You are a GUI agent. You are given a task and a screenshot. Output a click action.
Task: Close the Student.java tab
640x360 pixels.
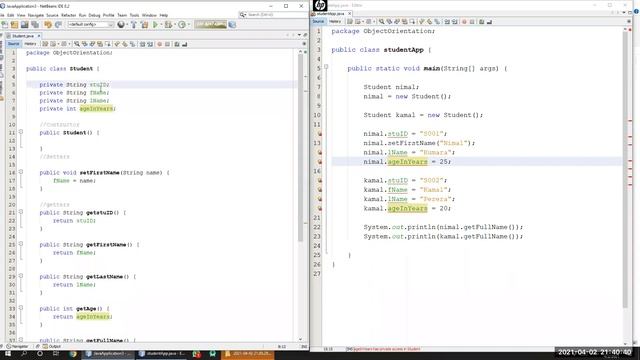pyautogui.click(x=39, y=36)
